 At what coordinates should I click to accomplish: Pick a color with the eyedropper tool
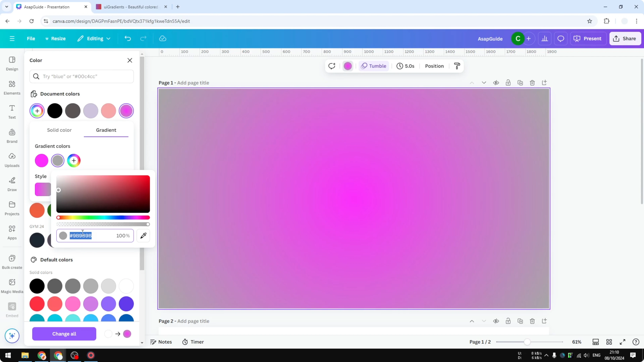tap(143, 235)
